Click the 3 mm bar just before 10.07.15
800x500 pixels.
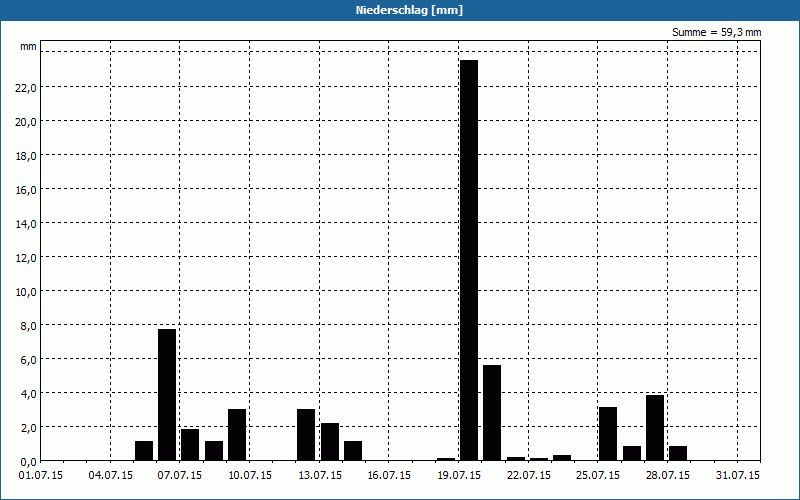click(237, 435)
